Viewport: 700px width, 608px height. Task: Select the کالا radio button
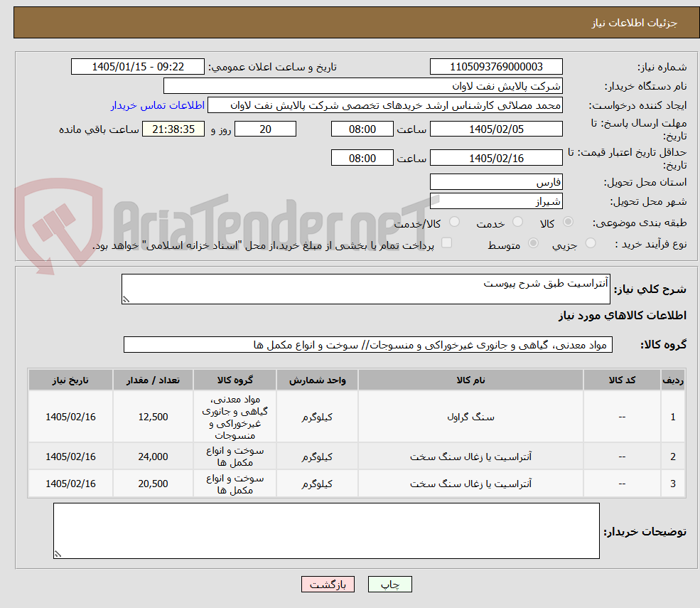[x=568, y=222]
